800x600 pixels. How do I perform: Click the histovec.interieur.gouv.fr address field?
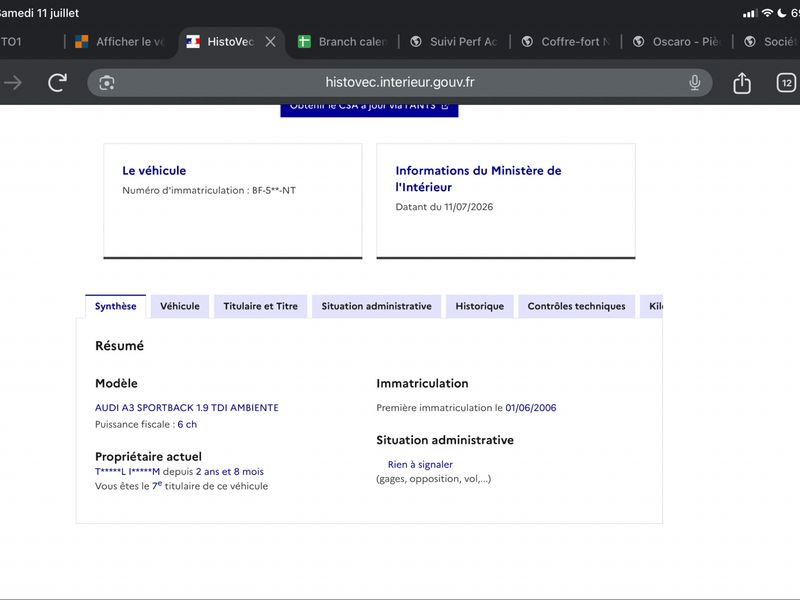[x=399, y=83]
